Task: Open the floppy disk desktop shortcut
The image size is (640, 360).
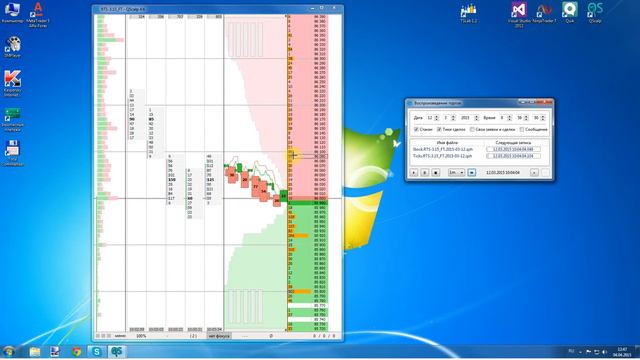Action: pyautogui.click(x=13, y=153)
